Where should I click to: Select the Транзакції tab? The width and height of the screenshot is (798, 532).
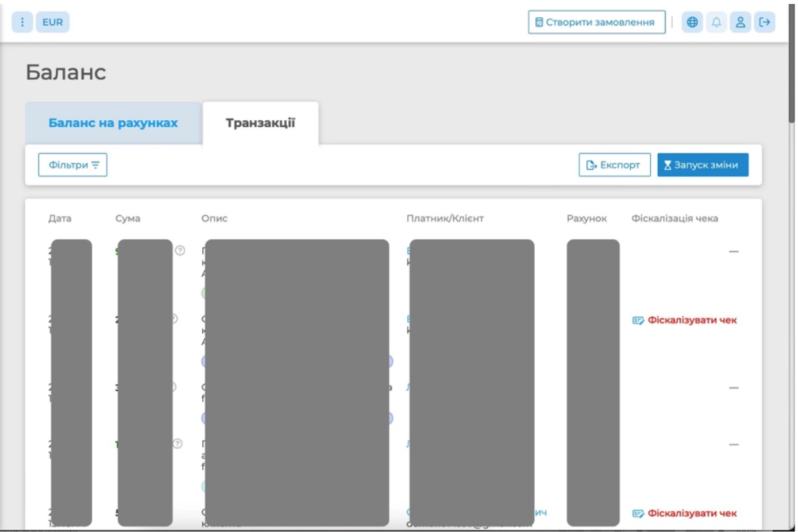click(260, 122)
